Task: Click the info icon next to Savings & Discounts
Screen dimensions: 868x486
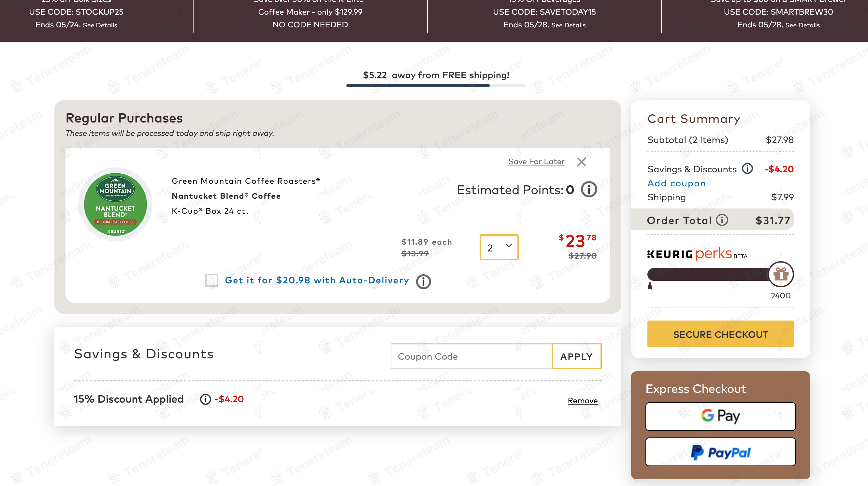Action: point(747,169)
